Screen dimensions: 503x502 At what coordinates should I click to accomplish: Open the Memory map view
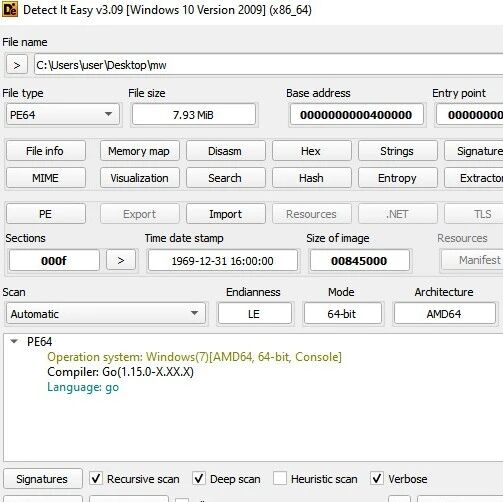139,151
